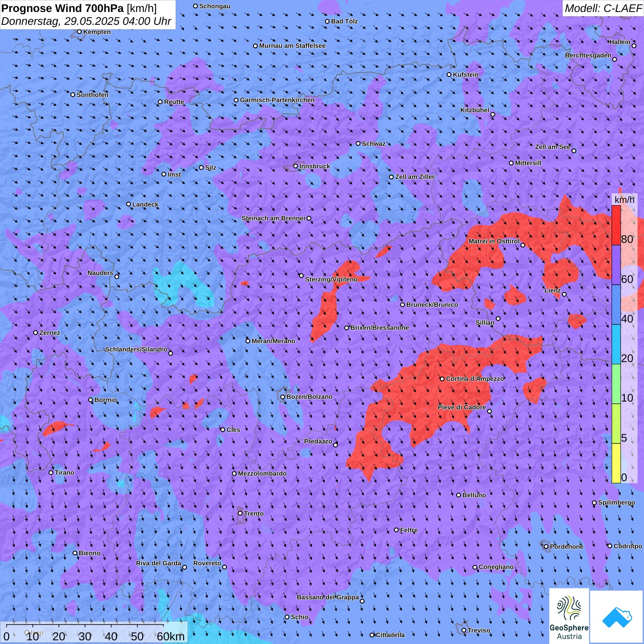Click the Murnau am Staffelsee label

click(292, 46)
